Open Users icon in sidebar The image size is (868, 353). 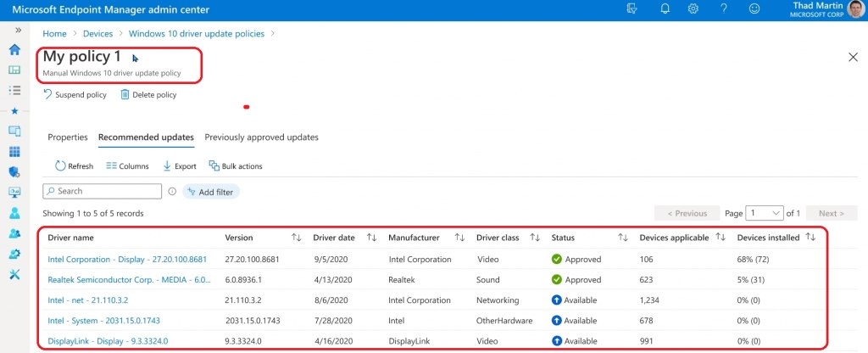coord(15,213)
